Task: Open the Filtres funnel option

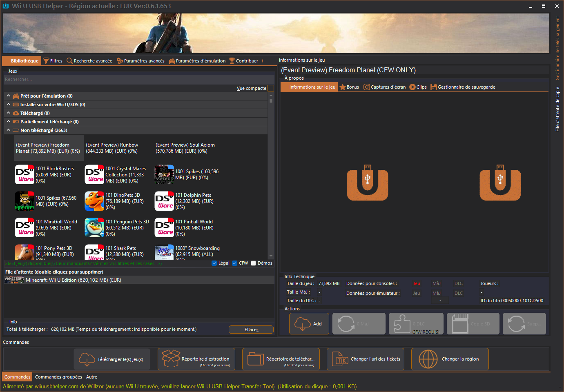Action: (53, 61)
